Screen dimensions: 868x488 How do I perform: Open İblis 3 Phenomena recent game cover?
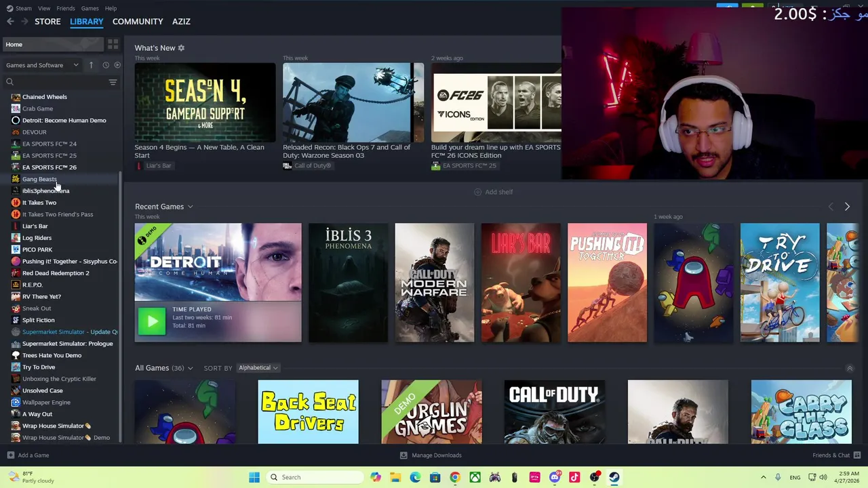tap(349, 283)
